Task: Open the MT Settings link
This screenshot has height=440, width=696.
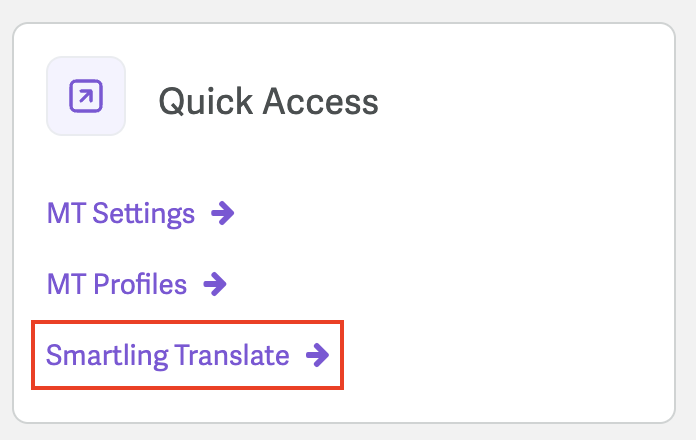Action: (x=141, y=214)
